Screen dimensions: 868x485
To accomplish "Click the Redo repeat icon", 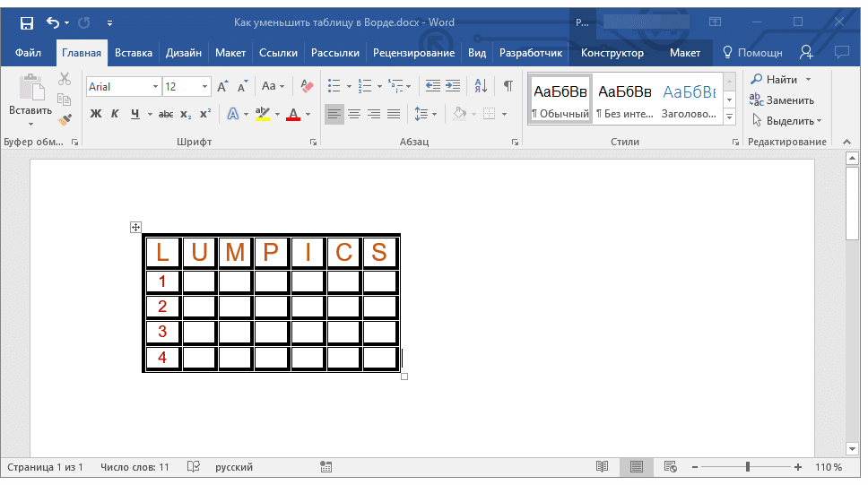I will tap(84, 22).
